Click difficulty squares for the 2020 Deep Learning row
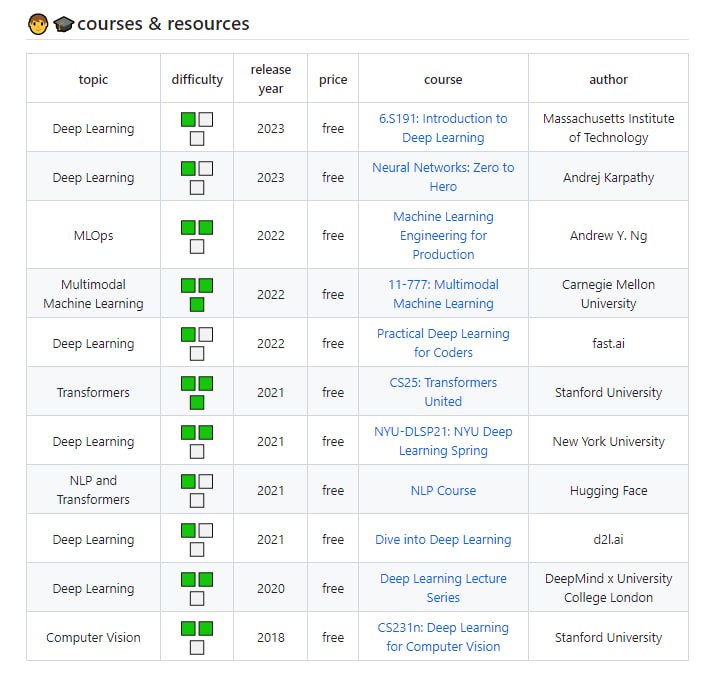715x682 pixels. (x=197, y=588)
